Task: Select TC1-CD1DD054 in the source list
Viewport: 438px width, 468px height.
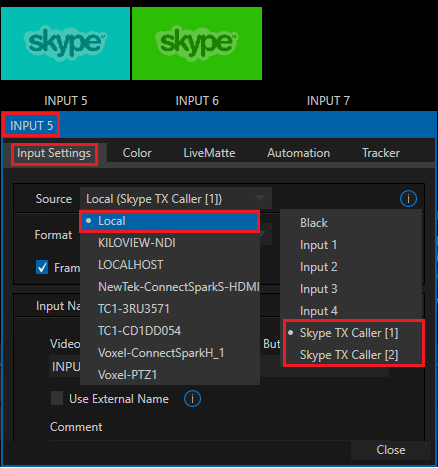Action: tap(170, 331)
